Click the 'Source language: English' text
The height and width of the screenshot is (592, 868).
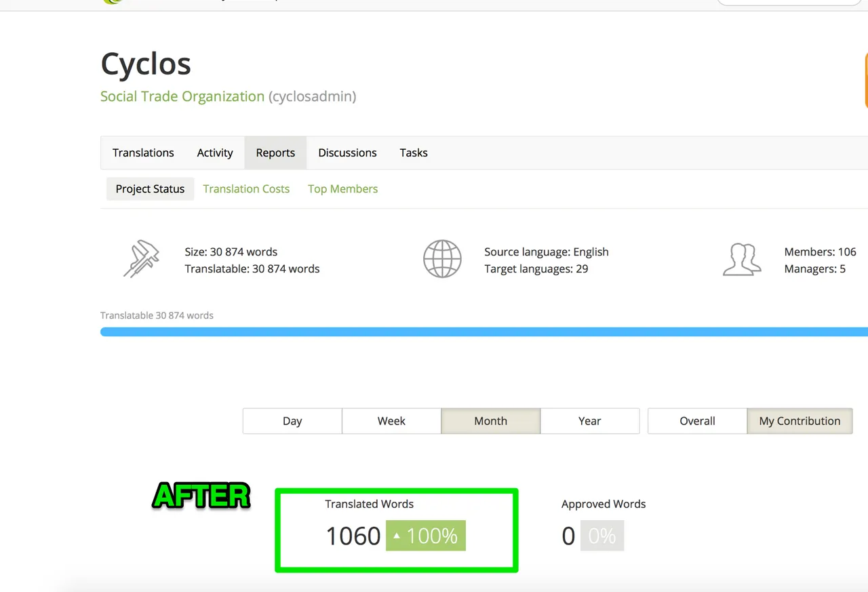[547, 252]
